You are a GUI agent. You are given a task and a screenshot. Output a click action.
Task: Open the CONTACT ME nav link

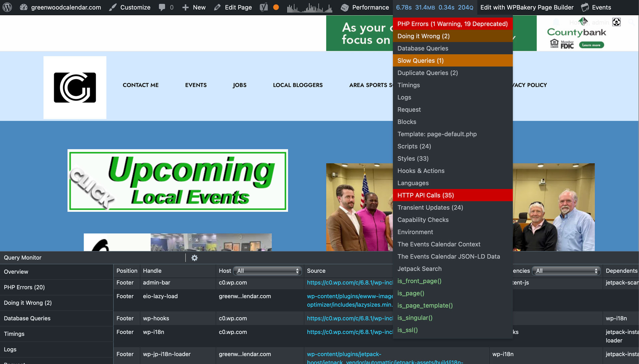pyautogui.click(x=140, y=85)
